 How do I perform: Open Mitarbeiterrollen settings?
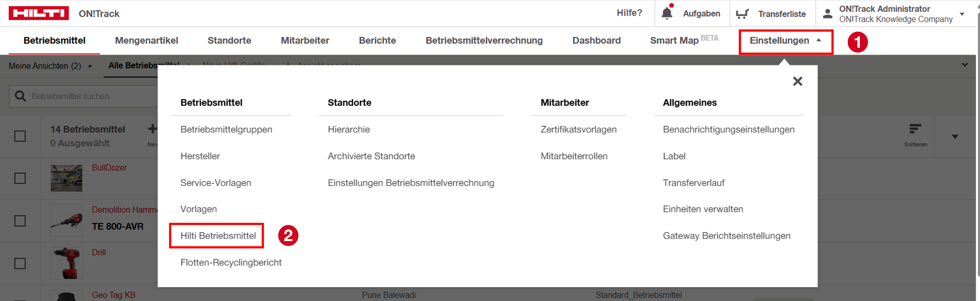574,156
